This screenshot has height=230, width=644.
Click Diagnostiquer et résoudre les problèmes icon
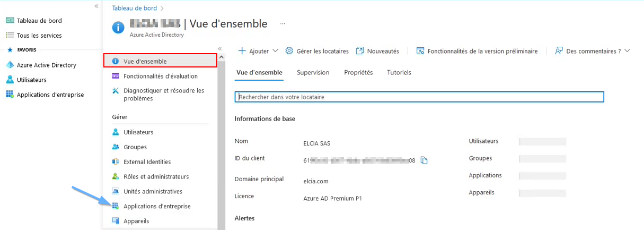tap(116, 91)
